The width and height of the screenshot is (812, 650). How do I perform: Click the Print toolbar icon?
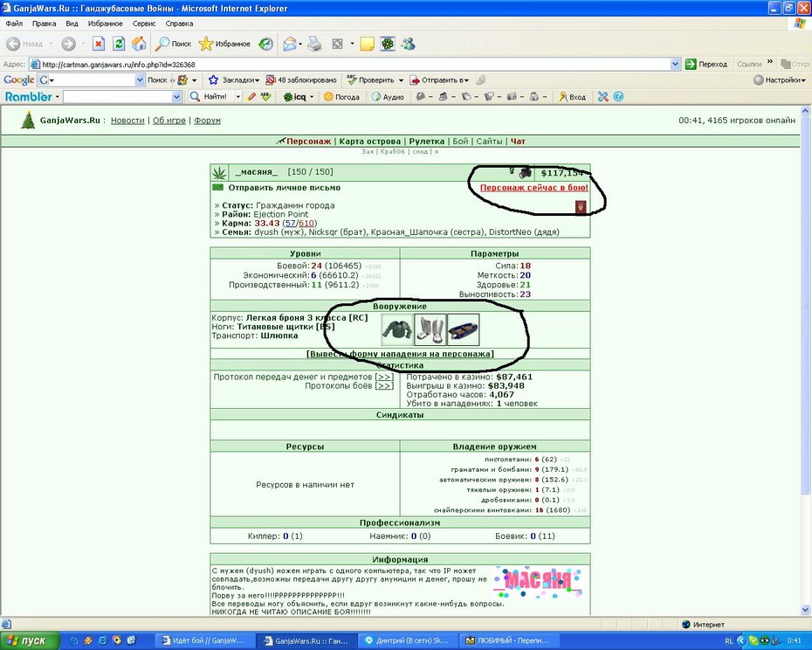(314, 44)
